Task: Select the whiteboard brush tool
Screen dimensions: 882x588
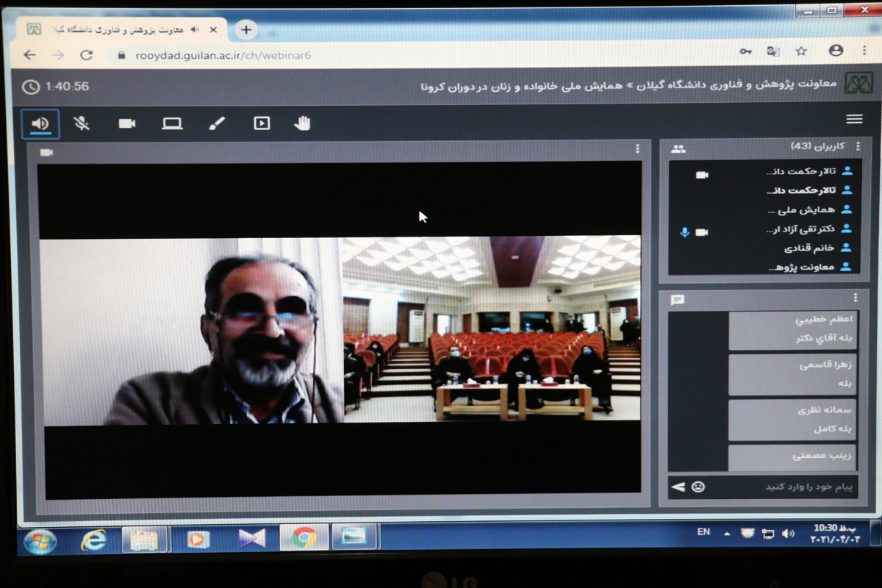Action: coord(217,123)
